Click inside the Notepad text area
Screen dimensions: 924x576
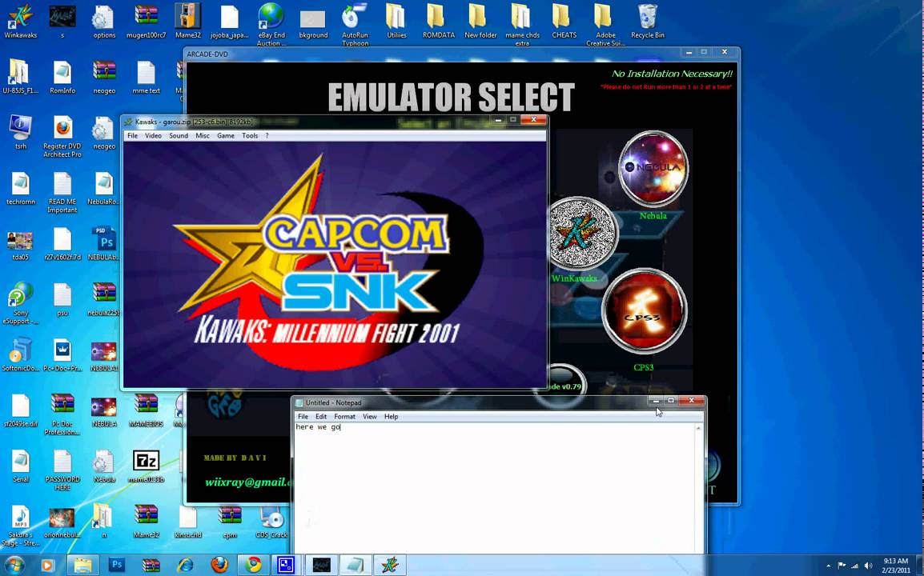pyautogui.click(x=494, y=488)
